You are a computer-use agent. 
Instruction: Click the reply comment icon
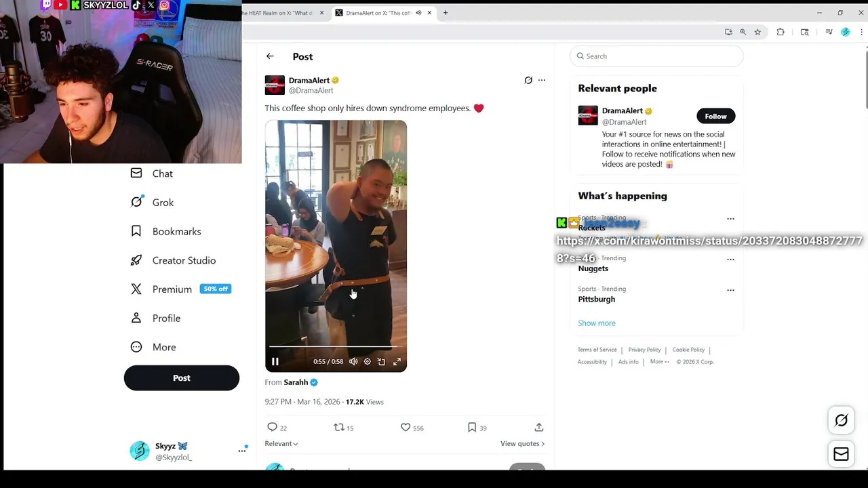(x=272, y=427)
